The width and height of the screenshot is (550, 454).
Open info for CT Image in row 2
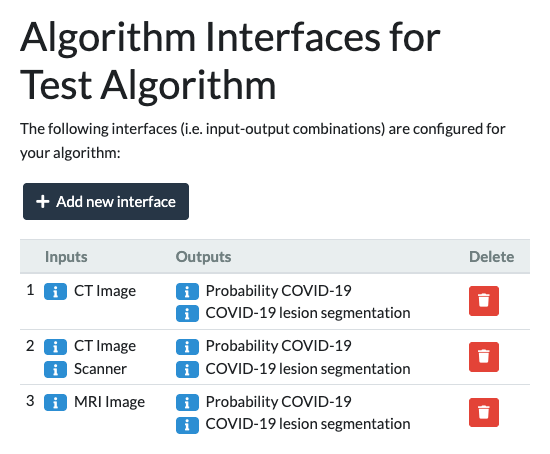pyautogui.click(x=55, y=347)
